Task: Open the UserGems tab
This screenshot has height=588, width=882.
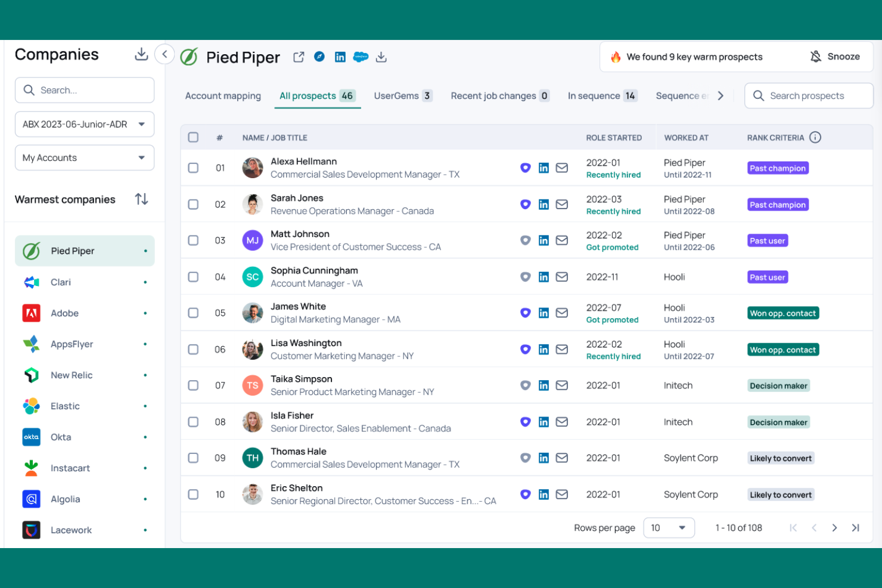Action: pyautogui.click(x=403, y=96)
